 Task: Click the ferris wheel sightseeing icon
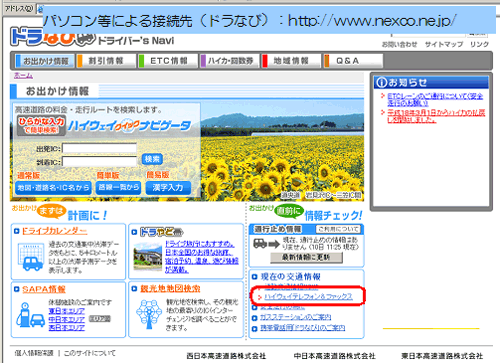(149, 314)
